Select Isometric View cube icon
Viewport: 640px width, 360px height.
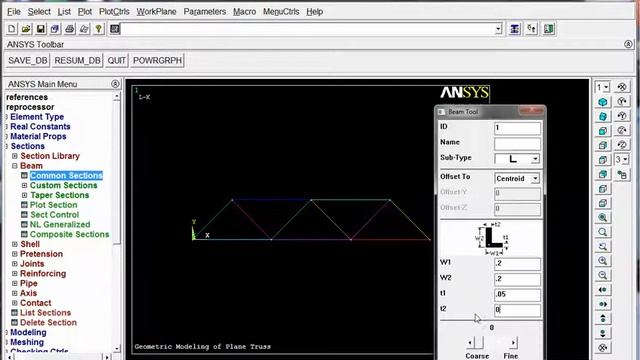(x=603, y=102)
